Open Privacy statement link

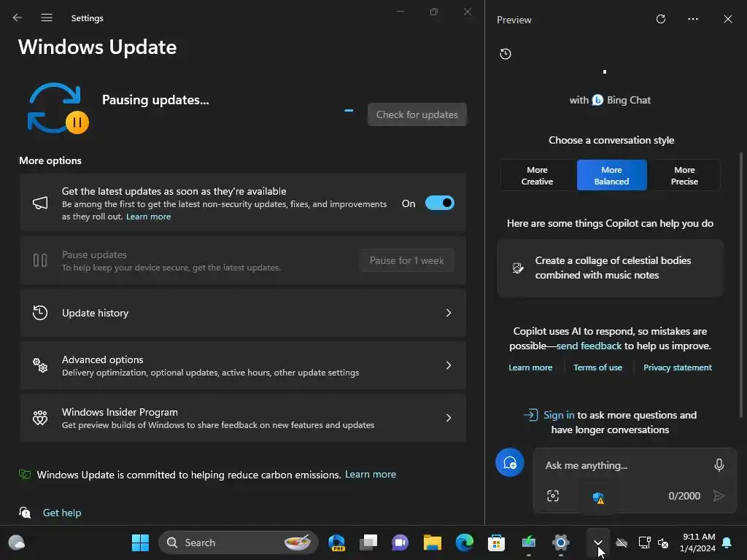coord(678,367)
